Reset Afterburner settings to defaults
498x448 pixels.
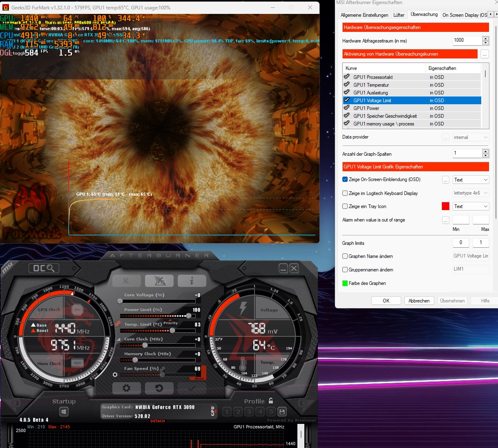(x=159, y=388)
